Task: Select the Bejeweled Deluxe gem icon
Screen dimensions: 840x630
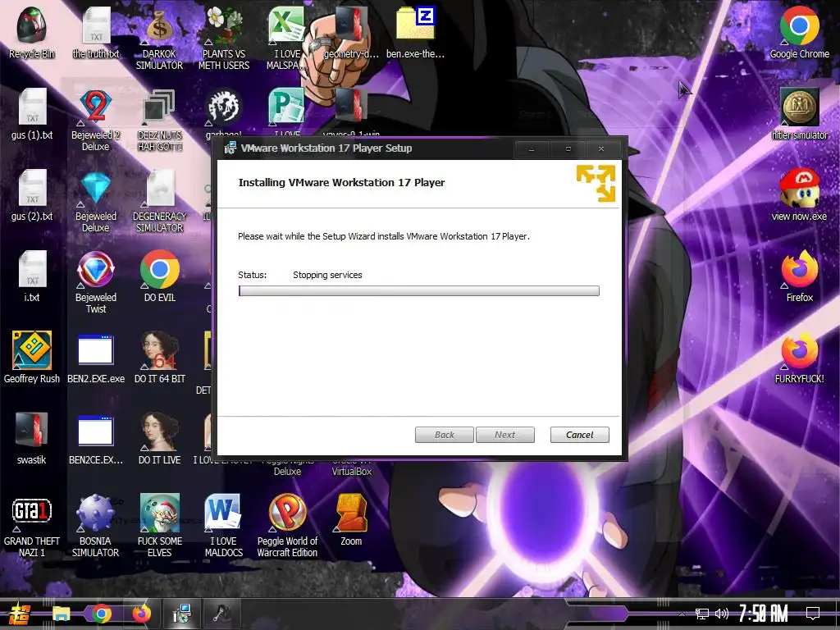Action: 96,202
